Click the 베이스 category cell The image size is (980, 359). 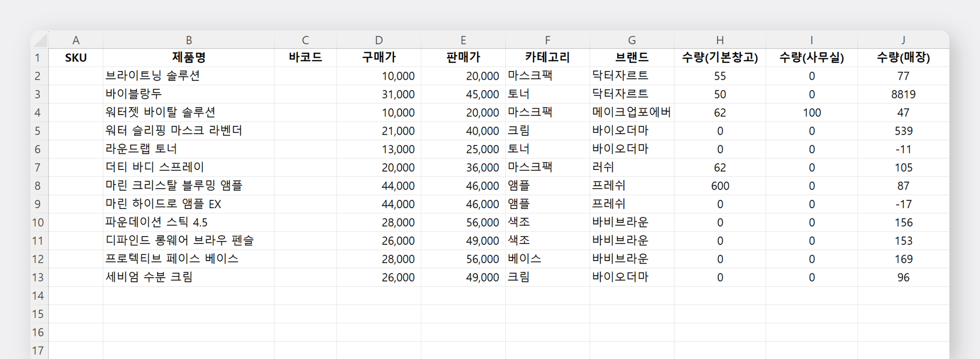[547, 259]
